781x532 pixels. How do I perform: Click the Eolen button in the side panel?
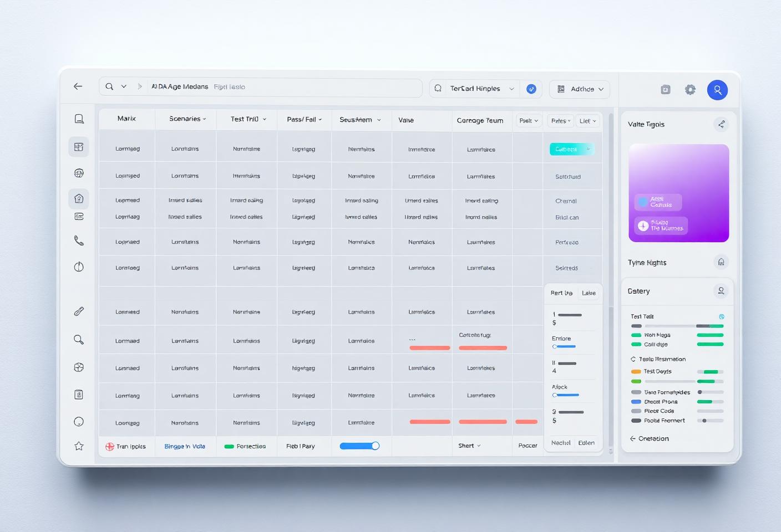pyautogui.click(x=586, y=443)
